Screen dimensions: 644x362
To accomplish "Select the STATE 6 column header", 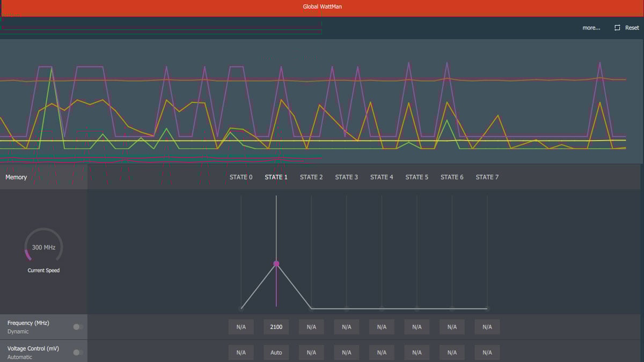I will pyautogui.click(x=452, y=177).
